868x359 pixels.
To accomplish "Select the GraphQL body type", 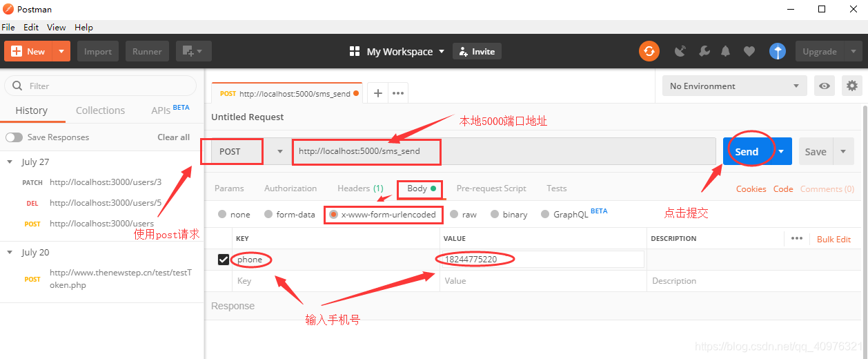I will [x=545, y=214].
